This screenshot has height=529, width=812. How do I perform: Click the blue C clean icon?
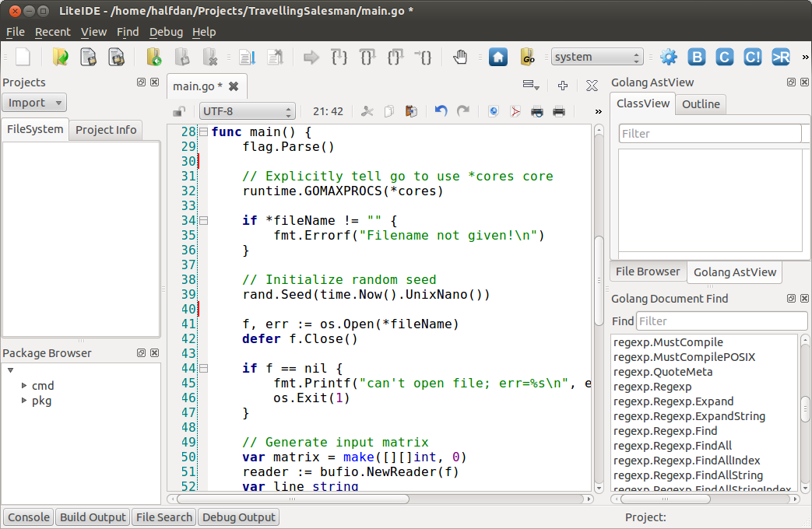pyautogui.click(x=724, y=57)
